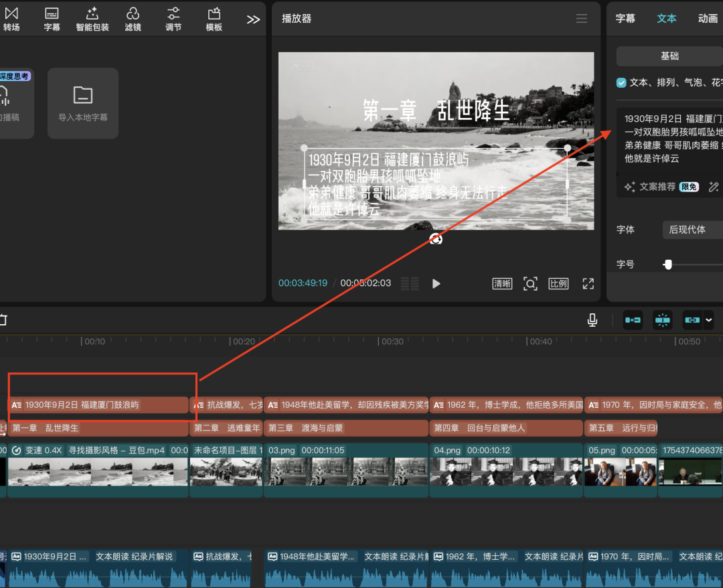This screenshot has height=588, width=723.
Task: Expand the hidden toolbar items with >>
Action: pos(253,19)
